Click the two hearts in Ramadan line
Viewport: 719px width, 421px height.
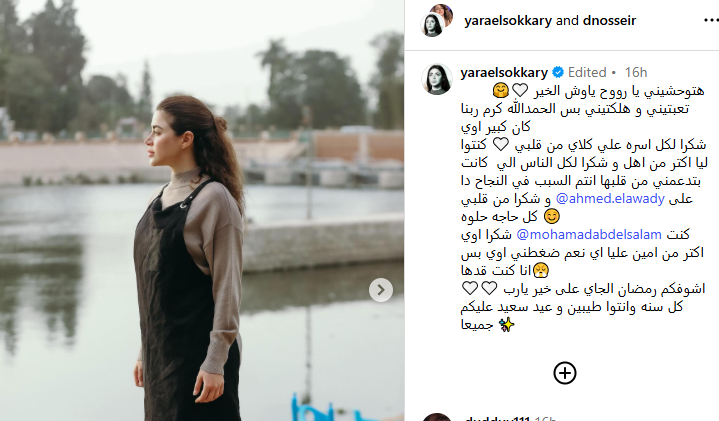tap(480, 288)
